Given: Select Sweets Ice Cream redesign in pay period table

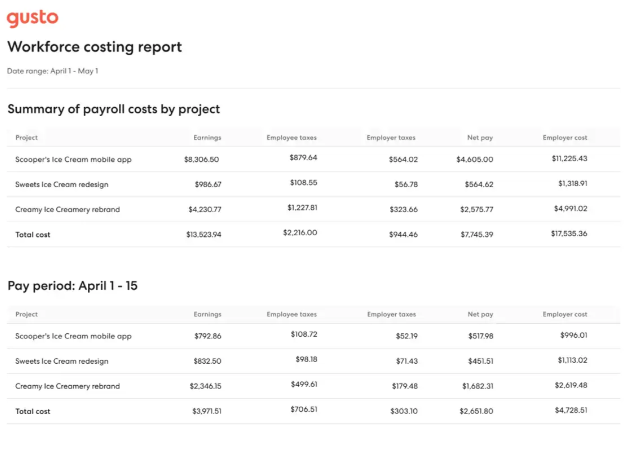Looking at the screenshot, I should tap(62, 361).
